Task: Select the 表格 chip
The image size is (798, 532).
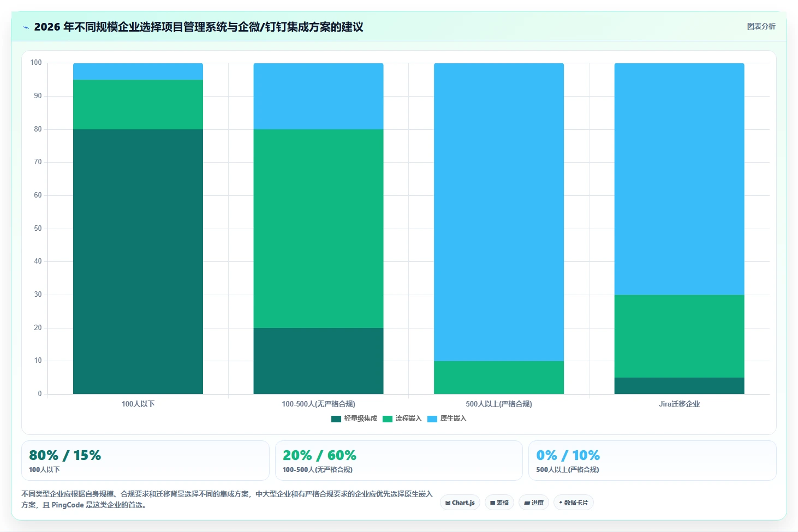Action: tap(499, 503)
